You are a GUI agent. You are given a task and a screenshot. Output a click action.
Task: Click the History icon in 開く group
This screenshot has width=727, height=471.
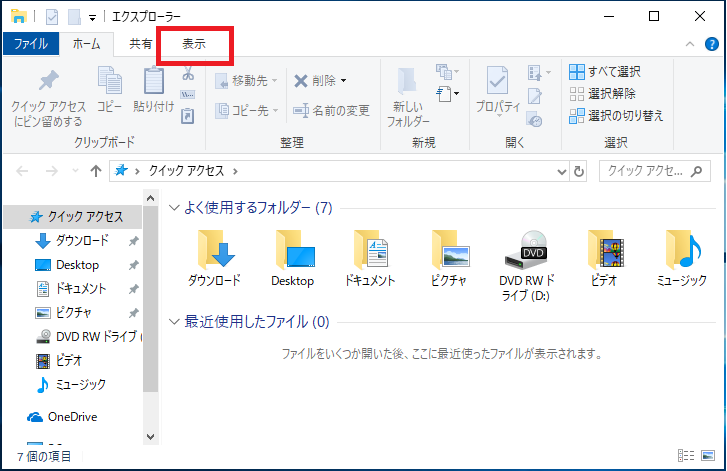tap(535, 119)
